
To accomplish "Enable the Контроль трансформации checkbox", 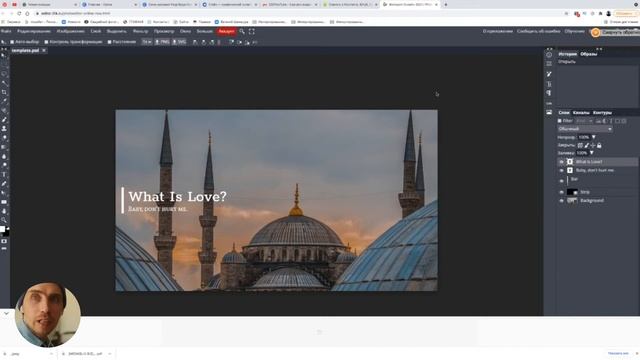I will click(46, 42).
